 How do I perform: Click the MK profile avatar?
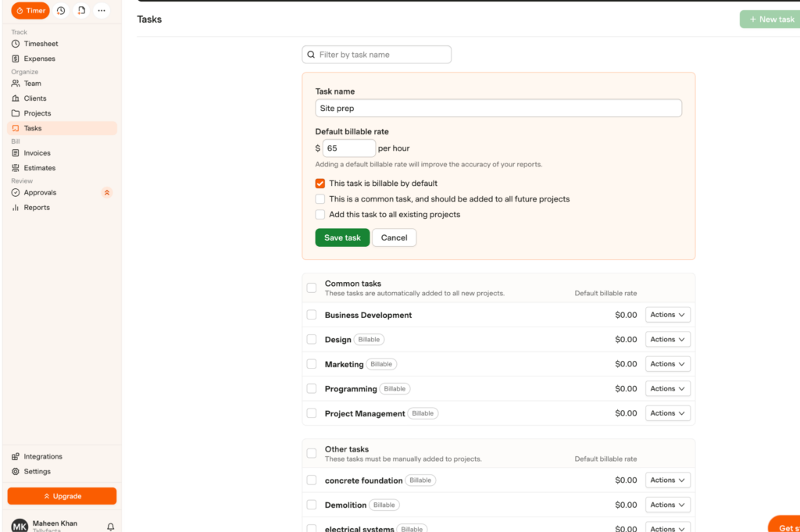click(20, 526)
